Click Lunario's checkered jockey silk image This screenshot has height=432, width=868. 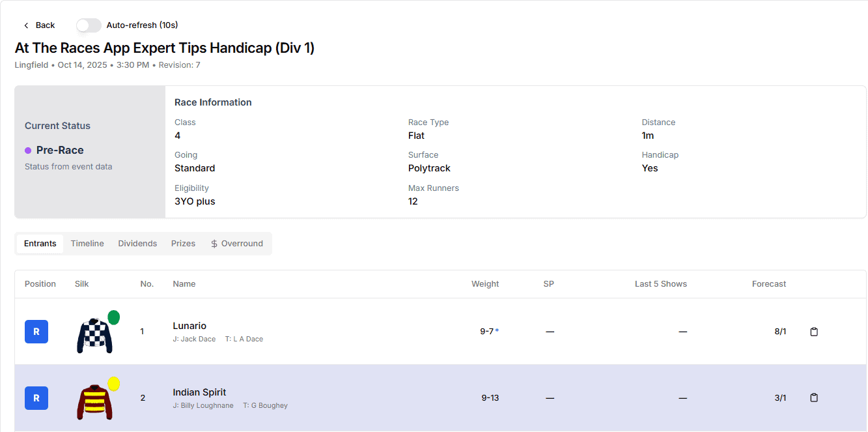(95, 334)
